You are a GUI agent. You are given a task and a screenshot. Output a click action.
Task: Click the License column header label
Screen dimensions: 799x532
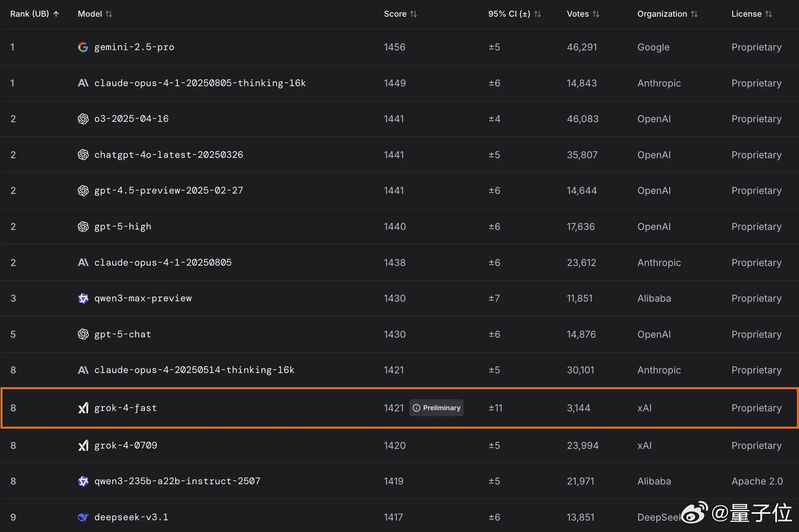tap(746, 14)
